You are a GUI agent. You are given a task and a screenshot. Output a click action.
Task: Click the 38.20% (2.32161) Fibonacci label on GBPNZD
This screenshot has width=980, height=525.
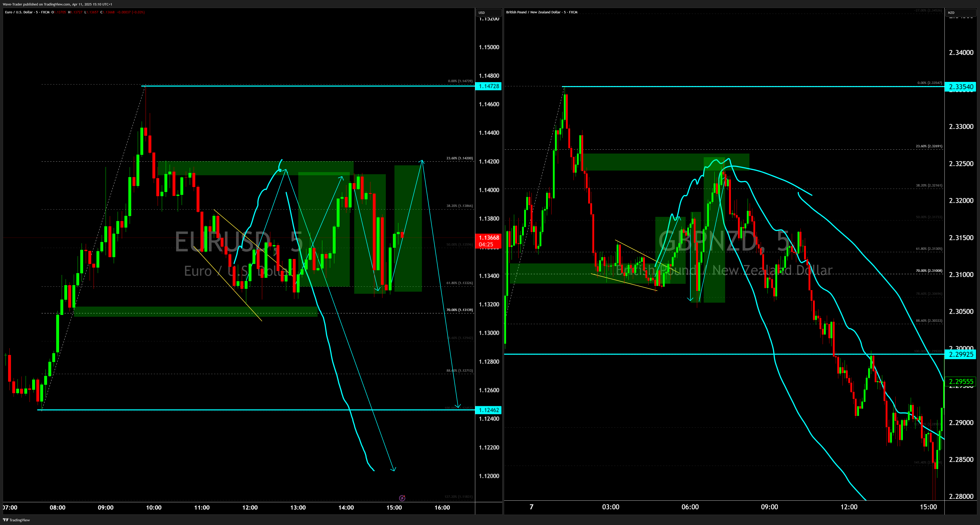tap(929, 185)
